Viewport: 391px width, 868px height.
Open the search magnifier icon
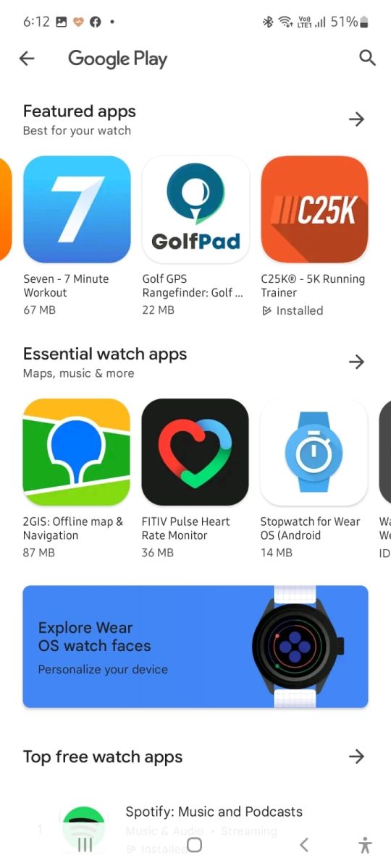(x=368, y=59)
